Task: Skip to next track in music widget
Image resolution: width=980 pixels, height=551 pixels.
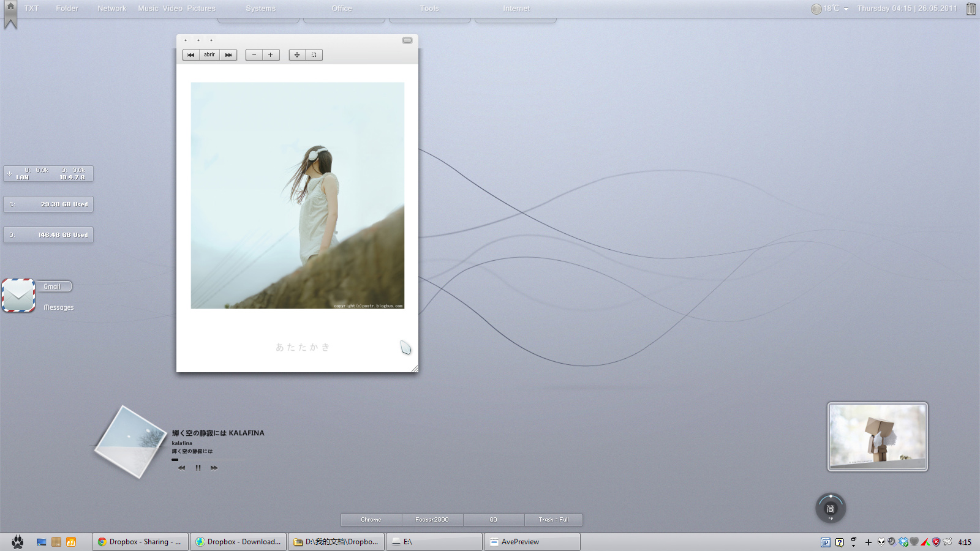Action: (214, 468)
